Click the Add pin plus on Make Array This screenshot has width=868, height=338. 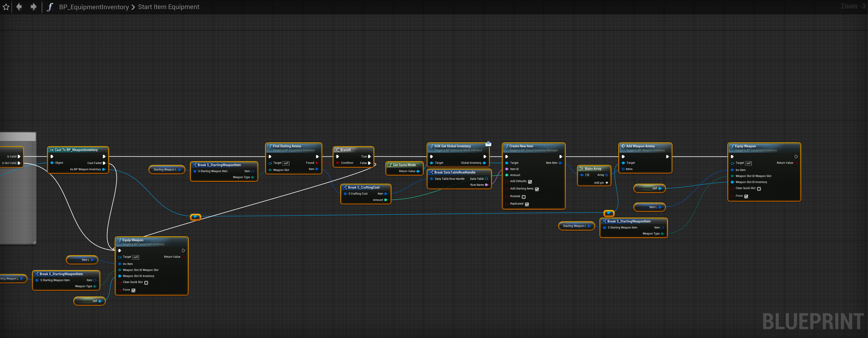[x=607, y=183]
